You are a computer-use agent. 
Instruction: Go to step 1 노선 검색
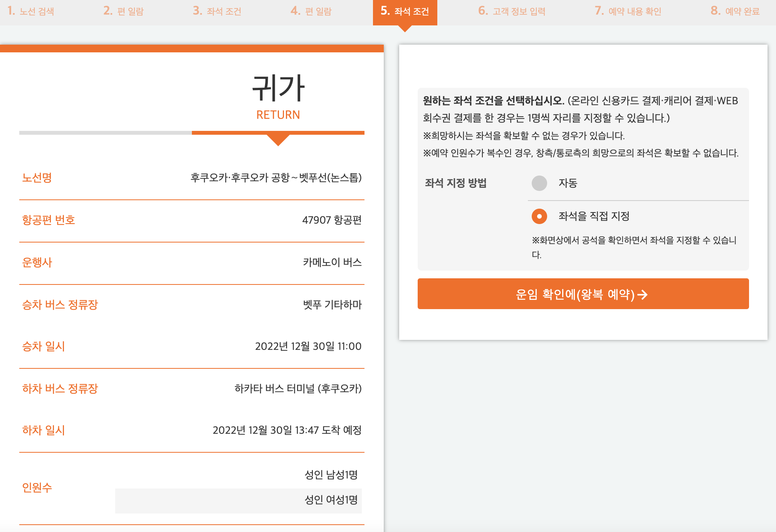(x=31, y=11)
